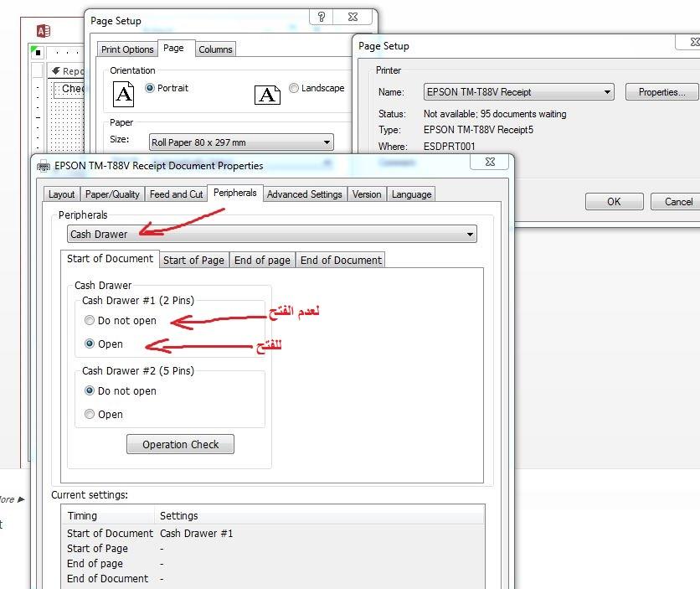Open the paper Size dropdown
Screen dimensions: 700x589
point(241,142)
